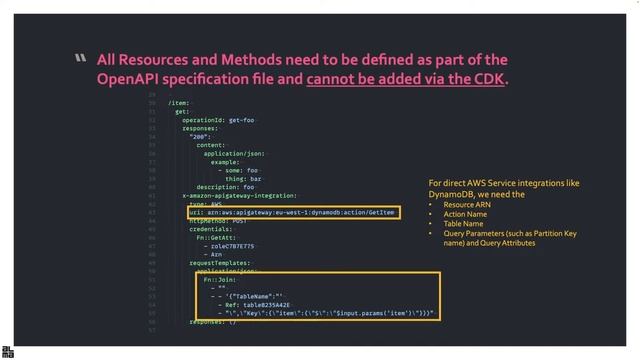Select the "200": status code line
Viewport: 640px width, 360px height.
pos(200,137)
